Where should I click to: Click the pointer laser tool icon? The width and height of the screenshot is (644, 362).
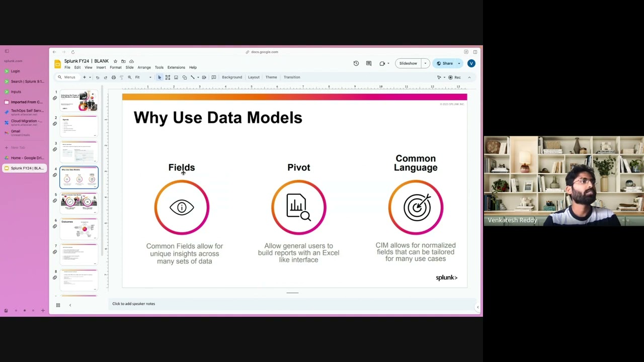click(439, 77)
